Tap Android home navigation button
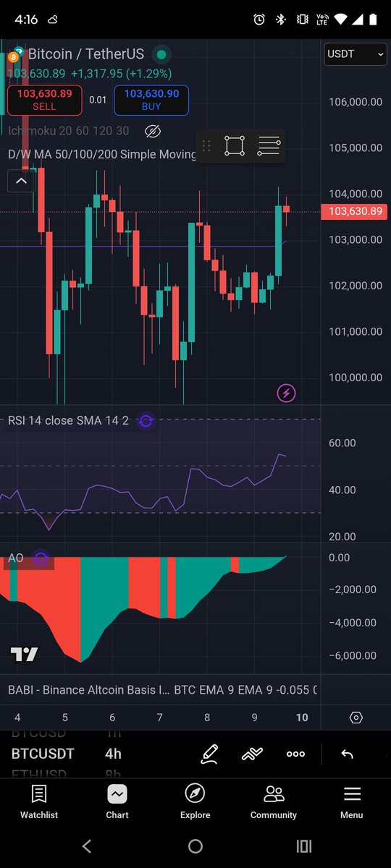Image resolution: width=391 pixels, height=868 pixels. pyautogui.click(x=195, y=846)
